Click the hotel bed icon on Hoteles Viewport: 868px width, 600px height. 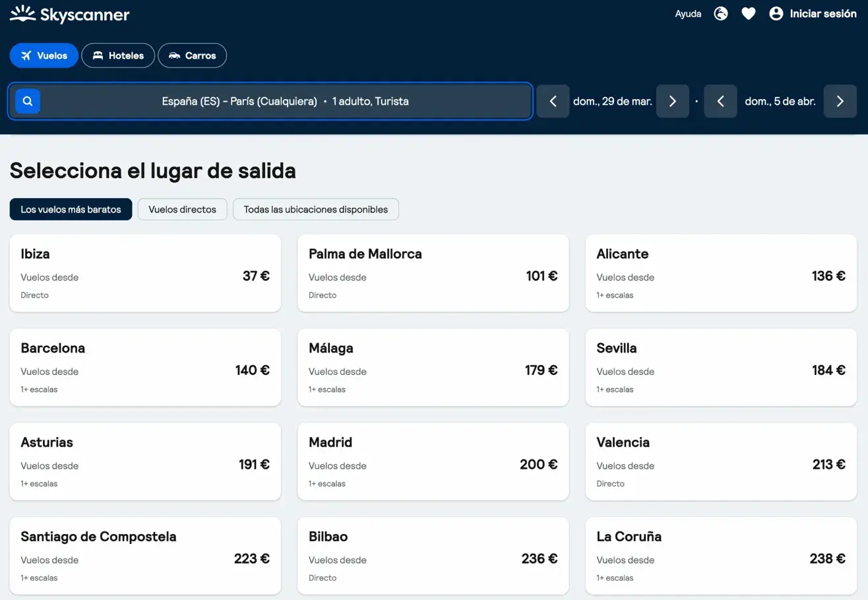[98, 55]
